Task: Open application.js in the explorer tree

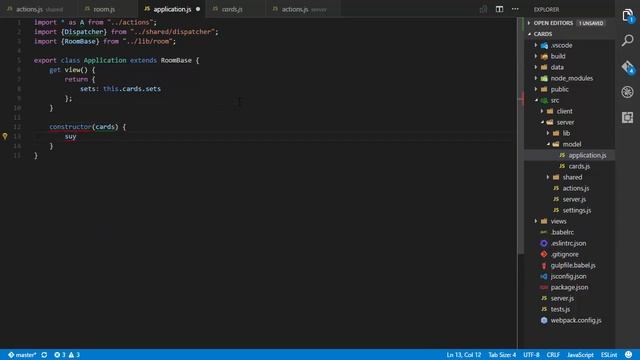Action: pos(587,156)
